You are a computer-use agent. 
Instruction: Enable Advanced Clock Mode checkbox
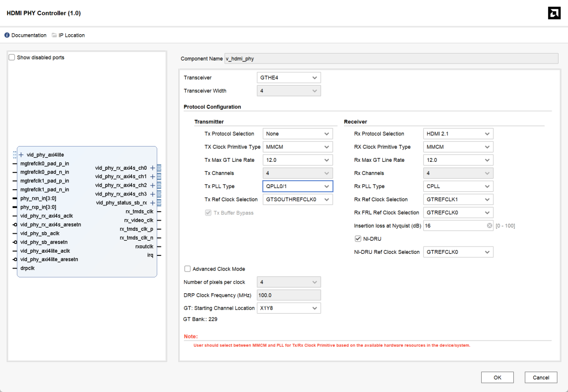click(188, 269)
